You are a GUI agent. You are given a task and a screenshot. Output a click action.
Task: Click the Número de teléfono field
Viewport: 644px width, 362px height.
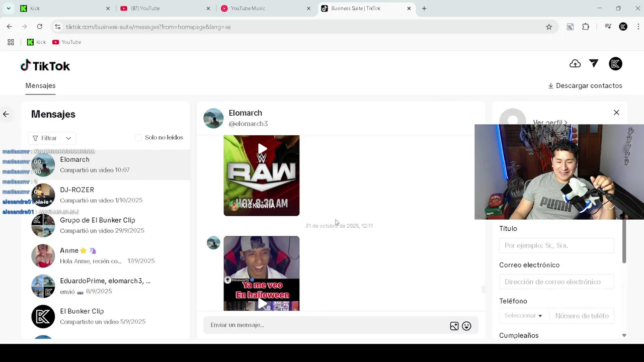pos(582,316)
